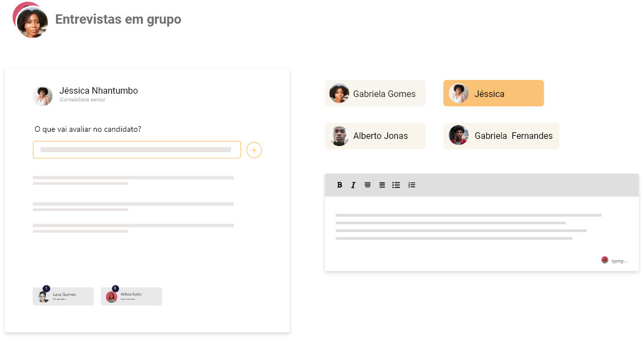Open Lara Gomes interviewer card
This screenshot has width=644, height=339.
click(x=63, y=296)
